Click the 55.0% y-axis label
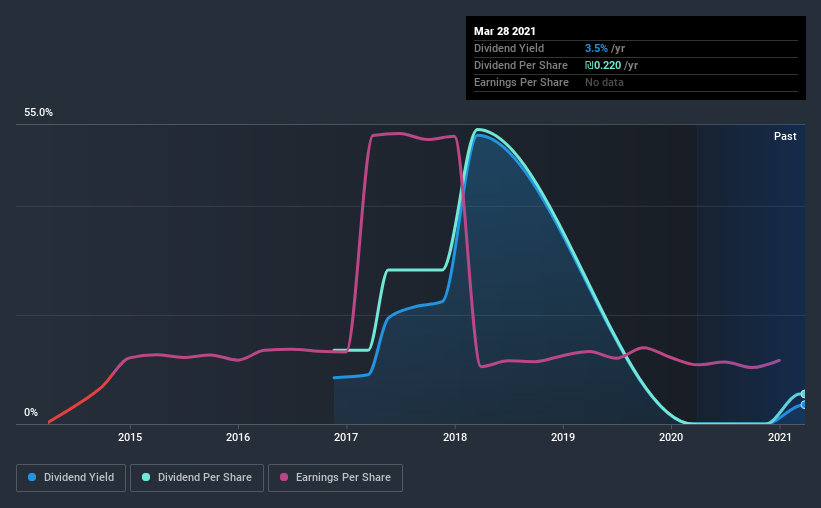 (x=38, y=113)
